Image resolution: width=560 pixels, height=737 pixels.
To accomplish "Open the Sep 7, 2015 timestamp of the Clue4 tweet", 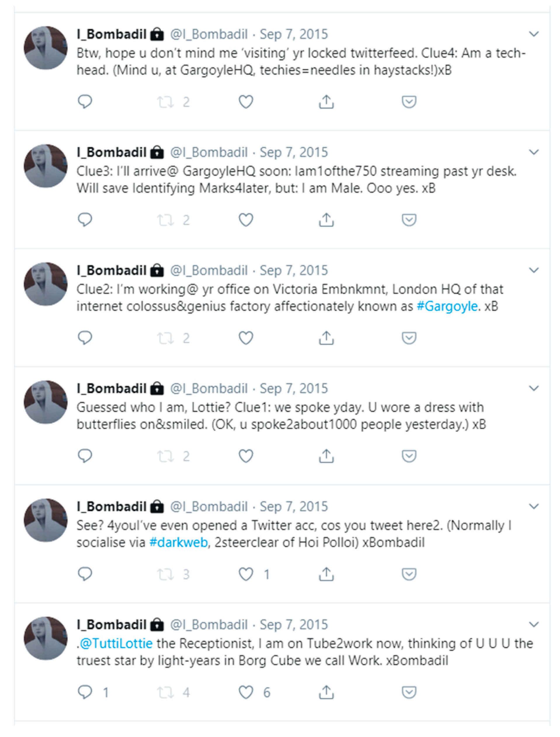I will 294,34.
